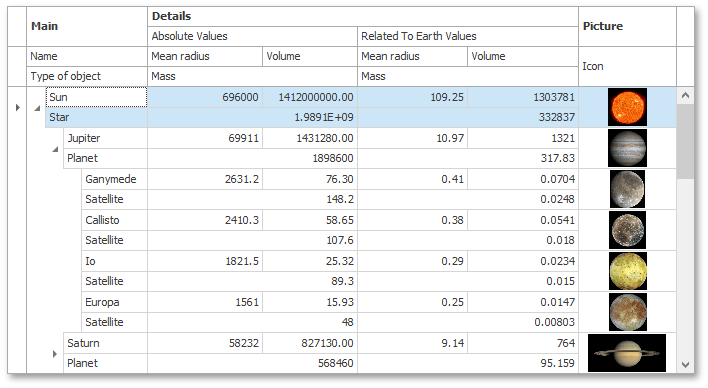The image size is (708, 388).
Task: Select the Ganymede satellite icon
Action: [x=627, y=189]
